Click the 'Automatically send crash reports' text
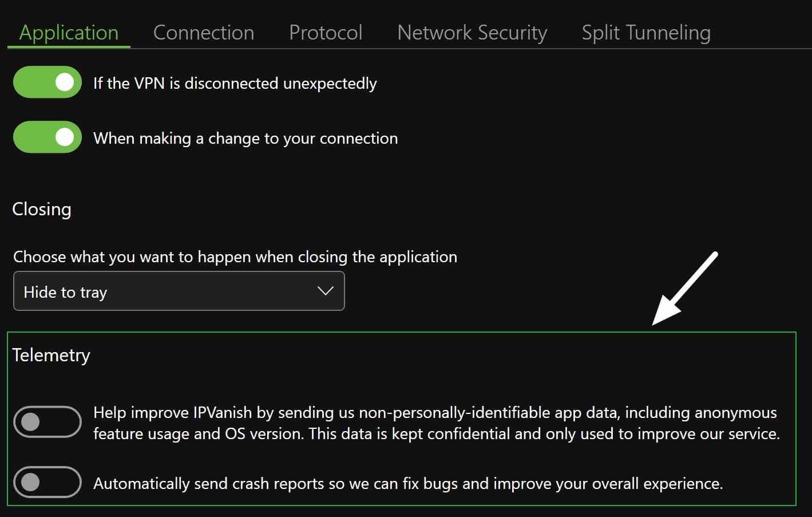 coord(408,484)
